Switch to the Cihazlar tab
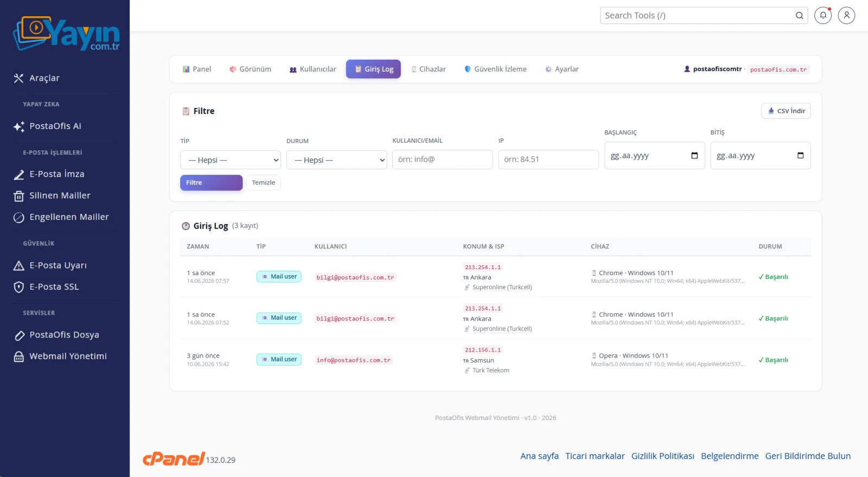 pos(428,69)
